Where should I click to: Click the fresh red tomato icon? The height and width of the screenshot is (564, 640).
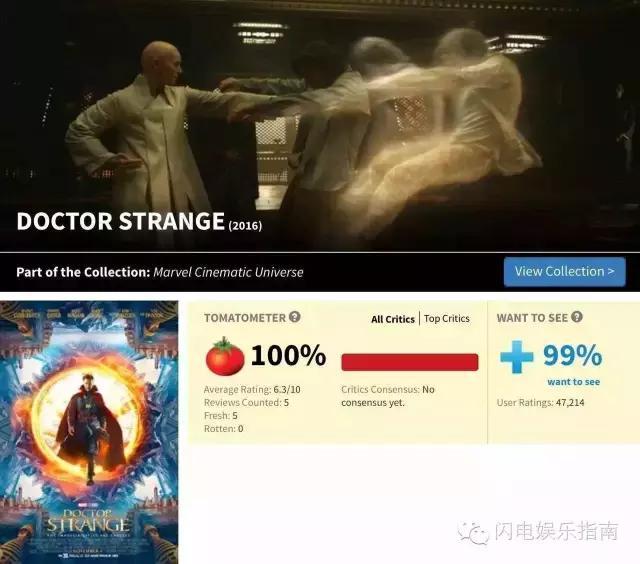225,356
